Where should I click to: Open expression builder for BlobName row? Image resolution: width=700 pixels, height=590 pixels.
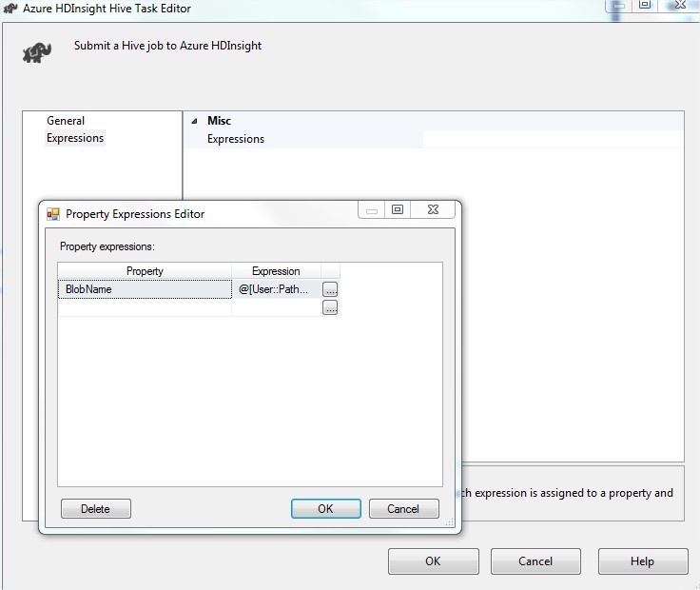point(330,289)
